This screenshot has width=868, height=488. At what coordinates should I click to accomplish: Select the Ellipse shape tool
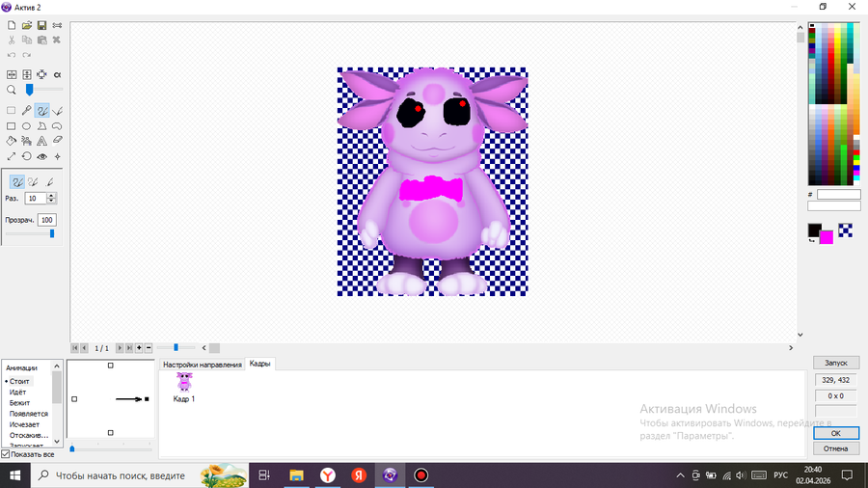click(x=27, y=126)
